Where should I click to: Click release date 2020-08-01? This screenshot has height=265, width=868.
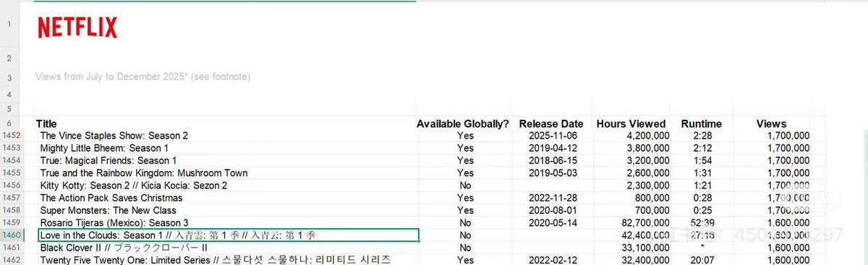551,210
